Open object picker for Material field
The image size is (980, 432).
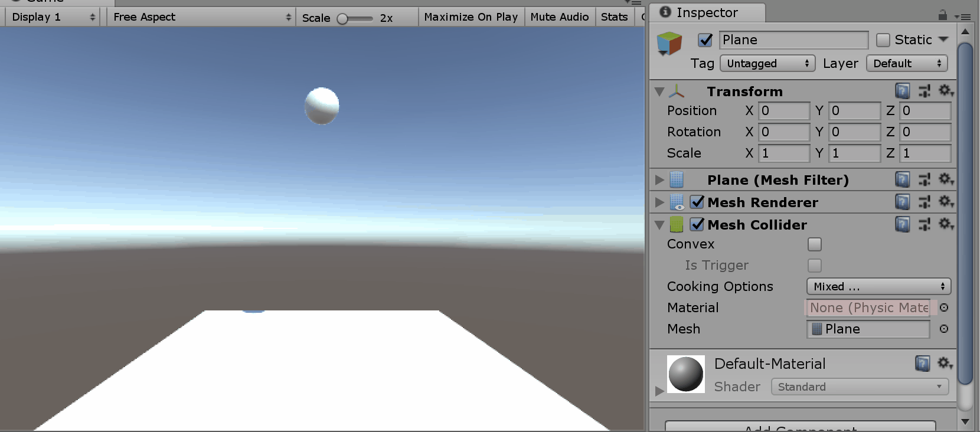pos(944,307)
